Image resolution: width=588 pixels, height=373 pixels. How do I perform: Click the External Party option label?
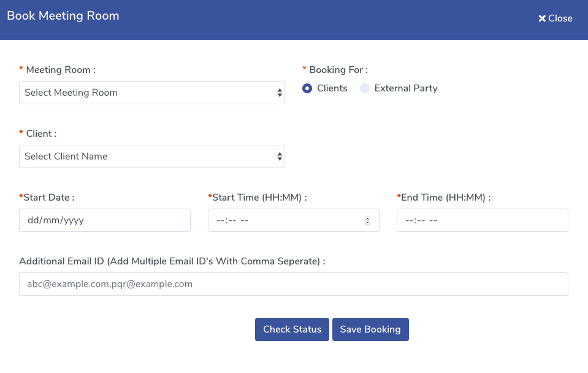406,88
